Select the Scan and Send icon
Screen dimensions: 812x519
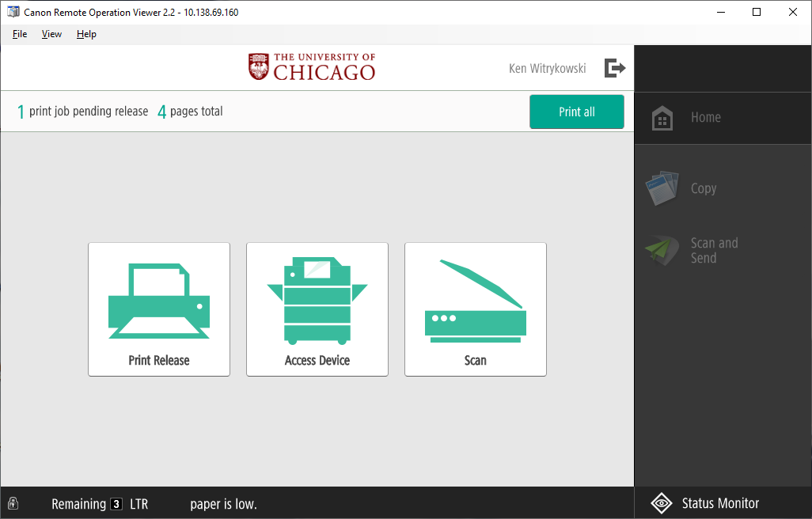tap(662, 251)
